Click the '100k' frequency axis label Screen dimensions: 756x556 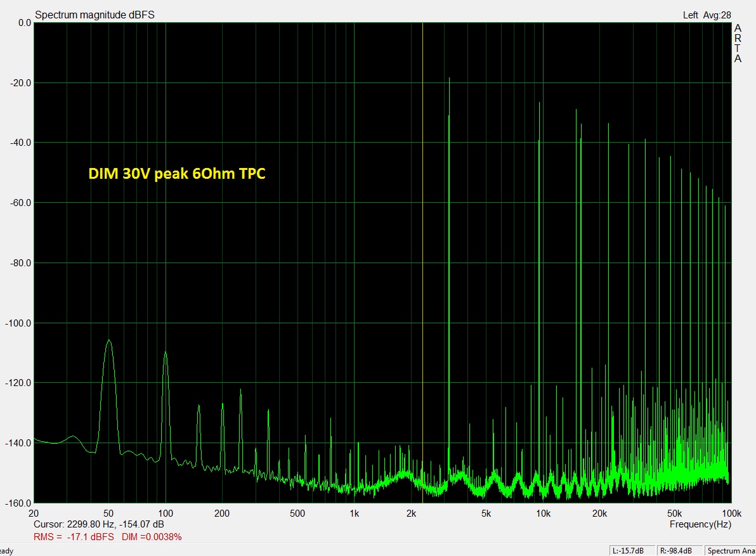pos(731,514)
